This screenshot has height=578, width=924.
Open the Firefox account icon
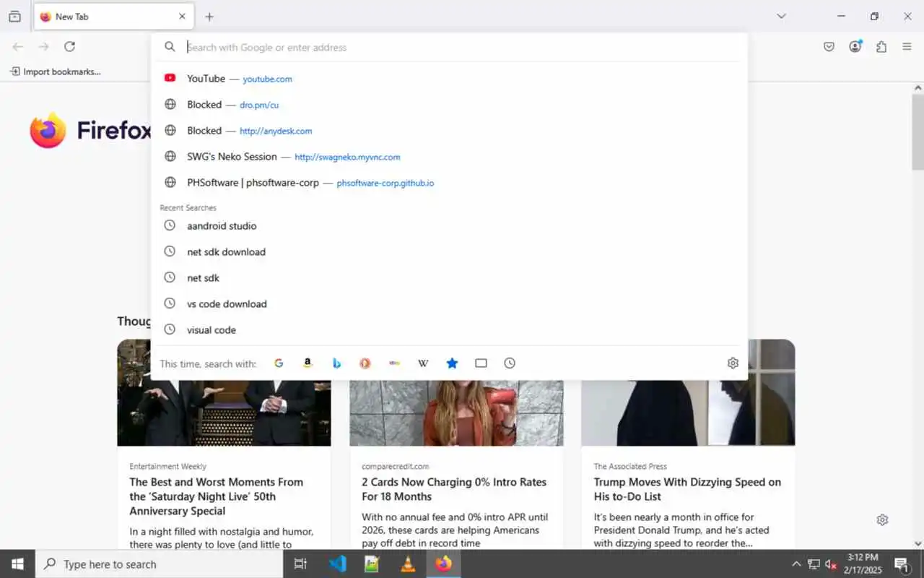[855, 47]
